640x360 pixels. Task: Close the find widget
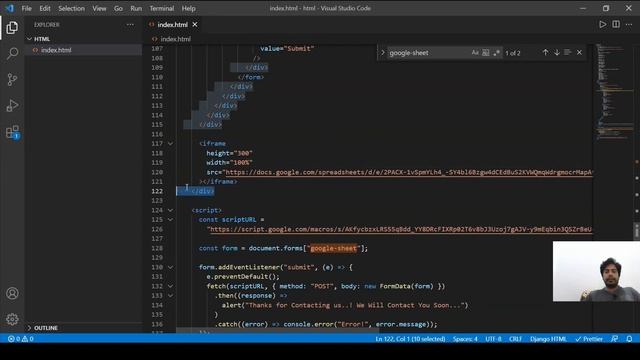coord(579,52)
